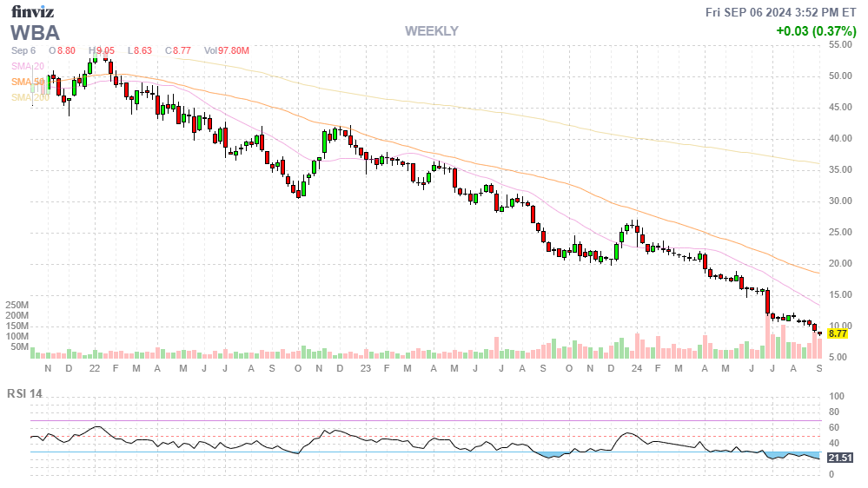868x488 pixels.
Task: Click the 80 level on RSI axis
Action: (x=834, y=412)
